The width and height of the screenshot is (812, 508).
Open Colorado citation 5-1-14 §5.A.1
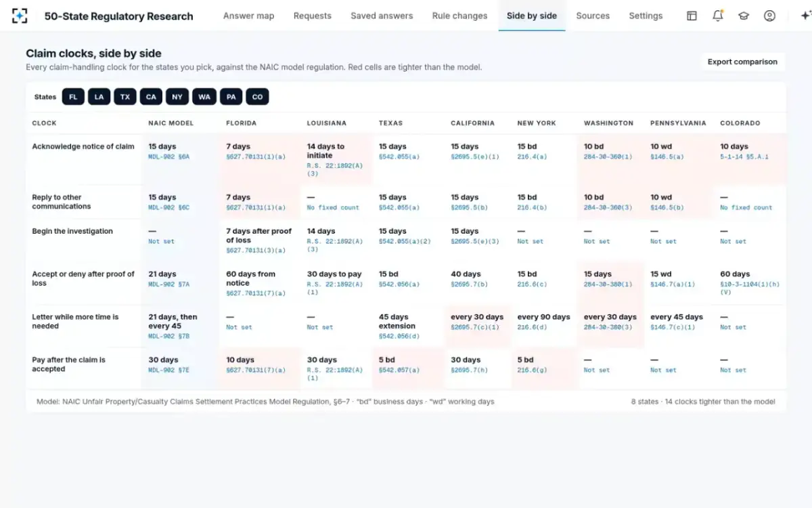(744, 156)
